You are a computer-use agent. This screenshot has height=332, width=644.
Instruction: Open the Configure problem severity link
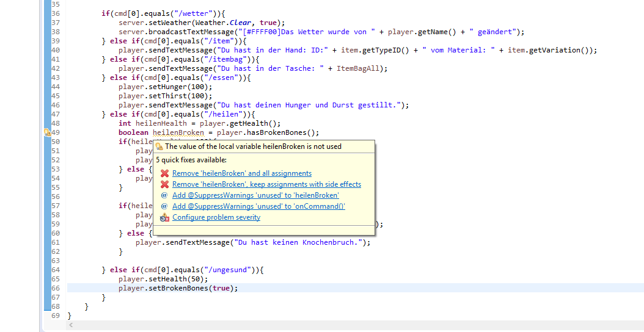point(216,217)
